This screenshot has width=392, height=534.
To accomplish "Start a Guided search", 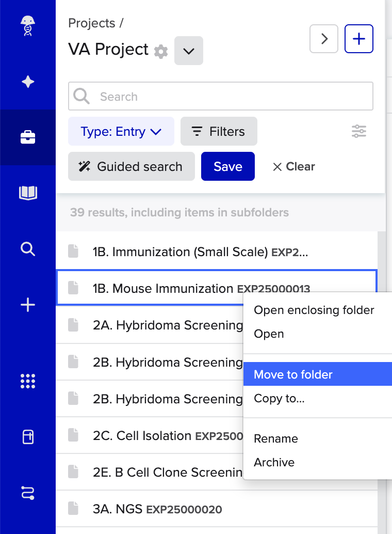I will [x=131, y=166].
